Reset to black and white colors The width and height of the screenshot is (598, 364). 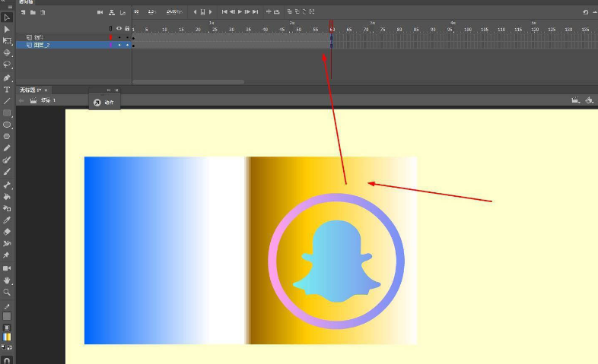pos(4,347)
